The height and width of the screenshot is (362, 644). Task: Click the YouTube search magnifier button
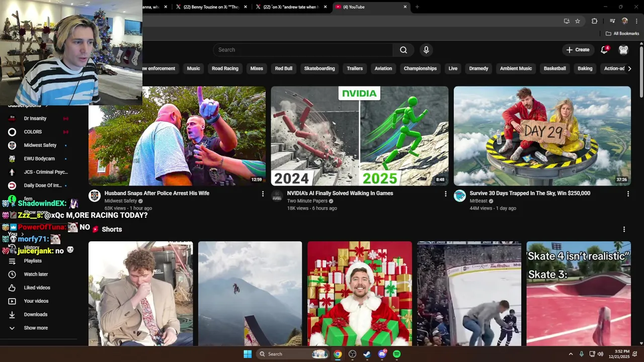pyautogui.click(x=404, y=50)
